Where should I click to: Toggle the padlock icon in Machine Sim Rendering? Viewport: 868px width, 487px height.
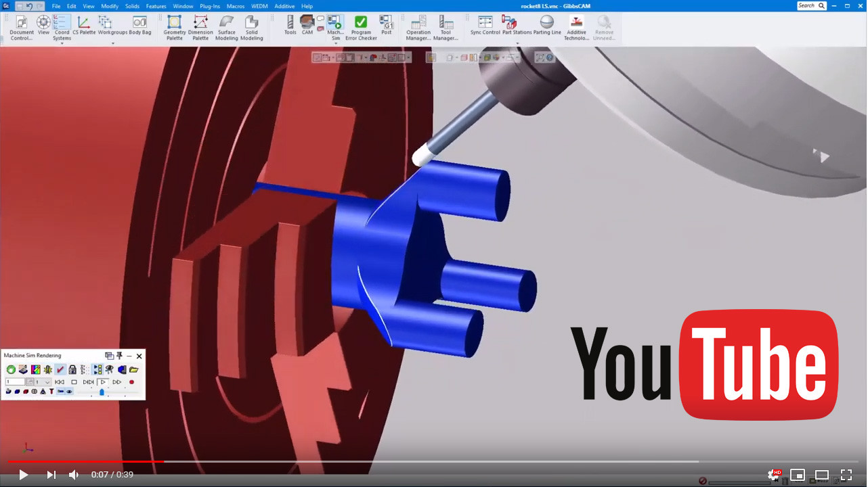click(72, 369)
